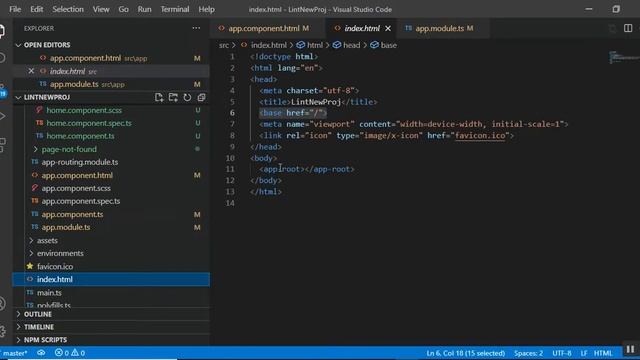Change encoding via UTF-8 indicator
640x360 pixels.
562,353
